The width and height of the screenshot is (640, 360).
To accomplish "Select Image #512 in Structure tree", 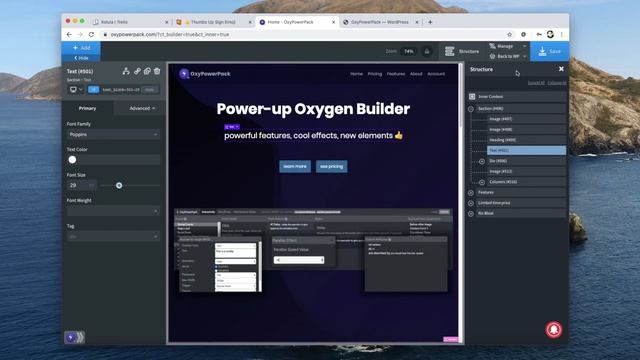I will pos(527,171).
